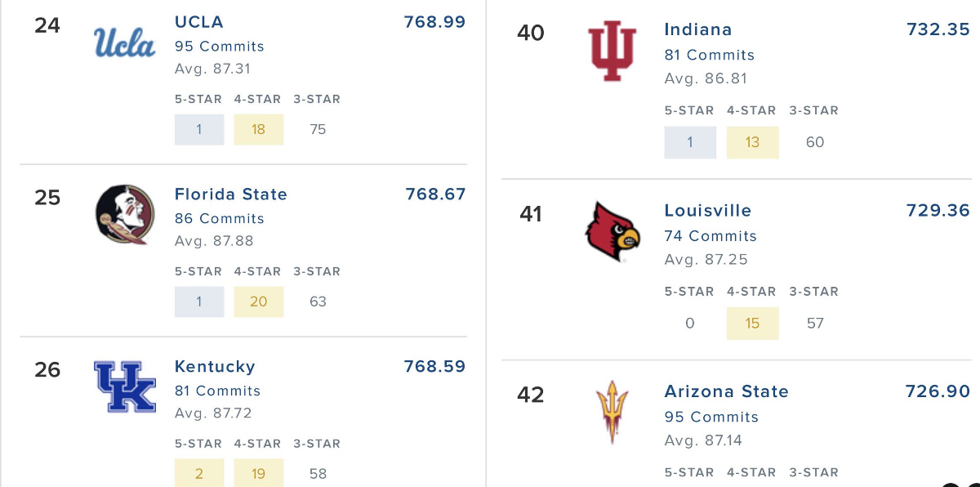
Task: Click the Louisville Cardinals bird logo
Action: (612, 232)
